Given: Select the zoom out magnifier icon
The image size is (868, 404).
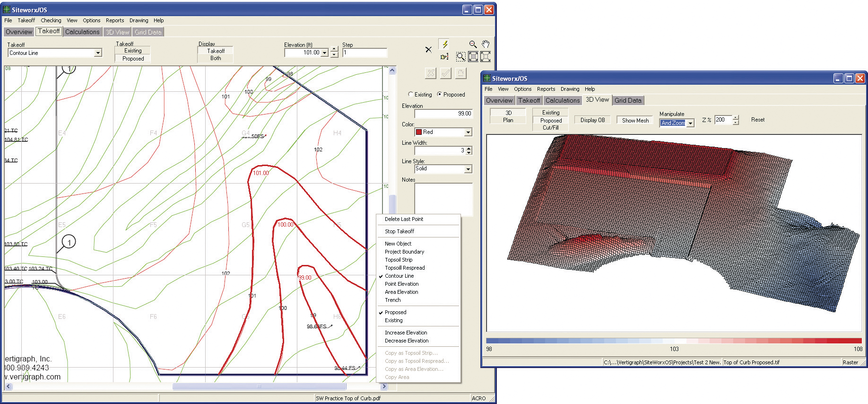Looking at the screenshot, I should tap(472, 44).
